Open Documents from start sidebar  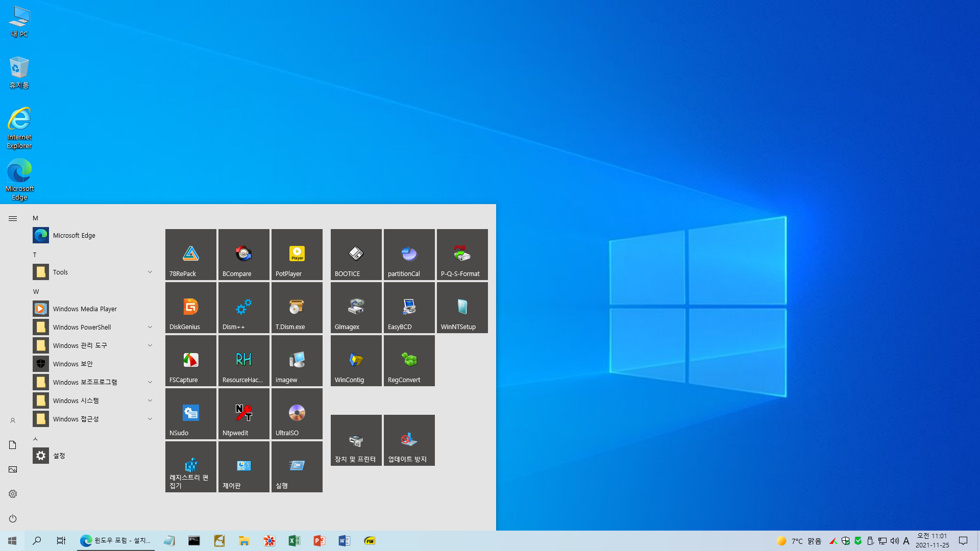pos(13,445)
